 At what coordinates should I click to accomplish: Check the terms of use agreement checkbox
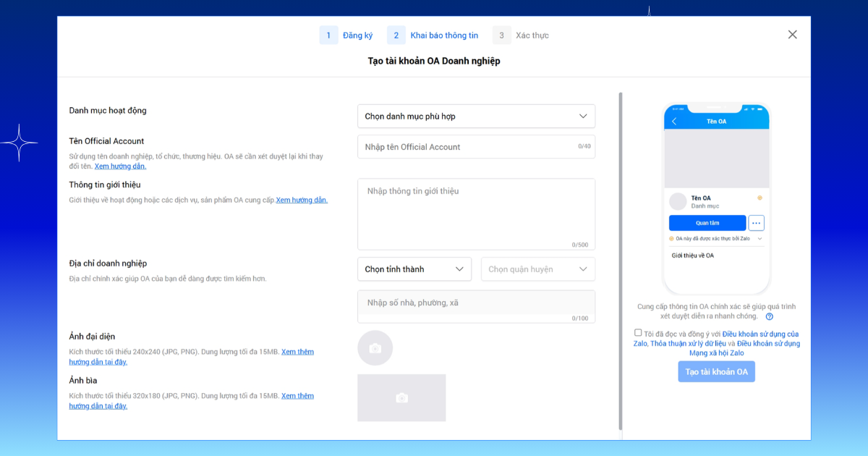(638, 333)
